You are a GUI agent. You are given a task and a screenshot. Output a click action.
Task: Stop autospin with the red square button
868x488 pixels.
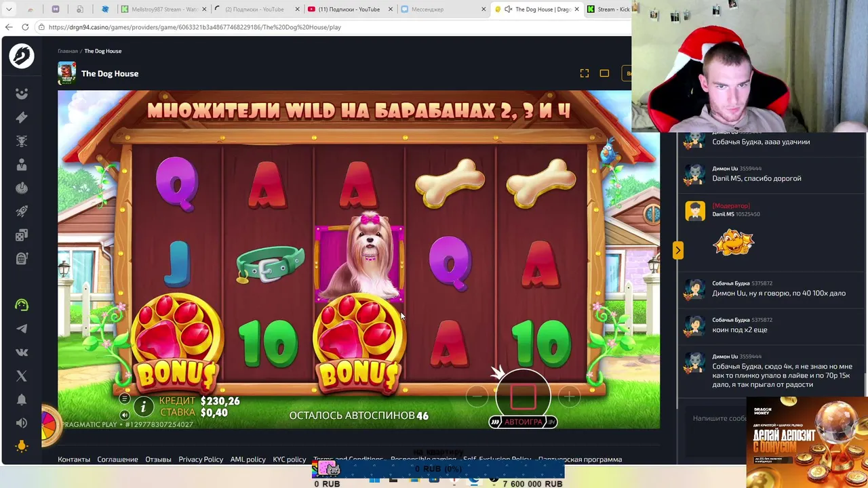(523, 396)
